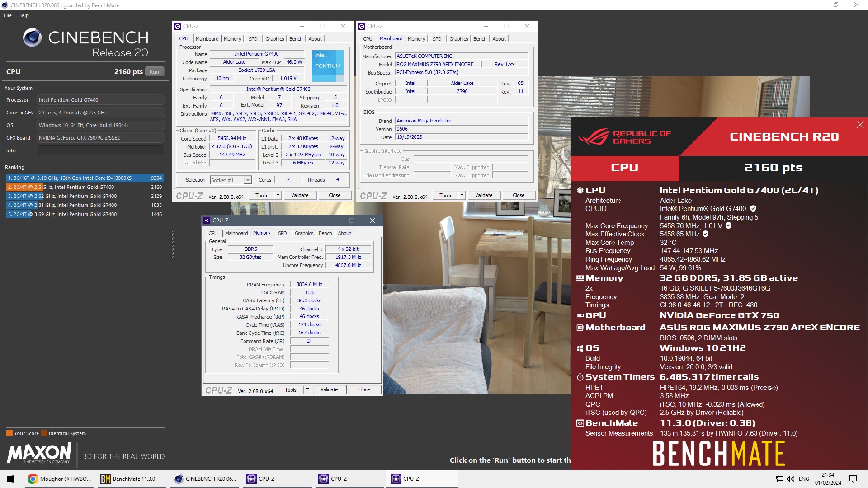This screenshot has height=488, width=868.
Task: Click Tools button in CPU-Z Memory window
Action: coord(290,389)
